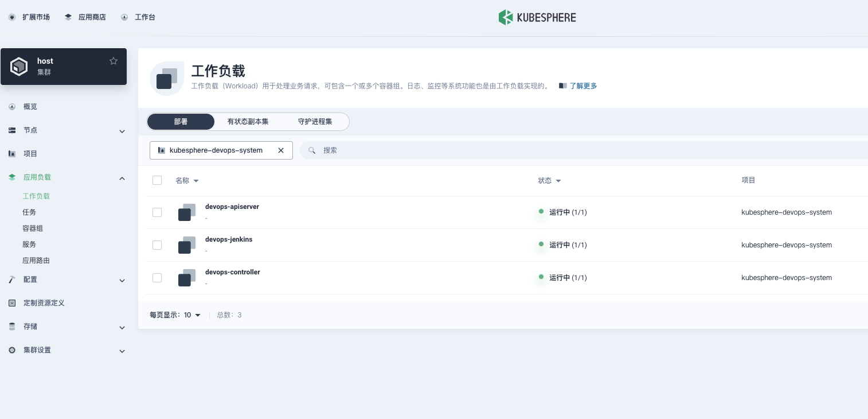Click project icon in kubesphere-devops-system filter
This screenshot has height=419, width=868.
point(162,150)
